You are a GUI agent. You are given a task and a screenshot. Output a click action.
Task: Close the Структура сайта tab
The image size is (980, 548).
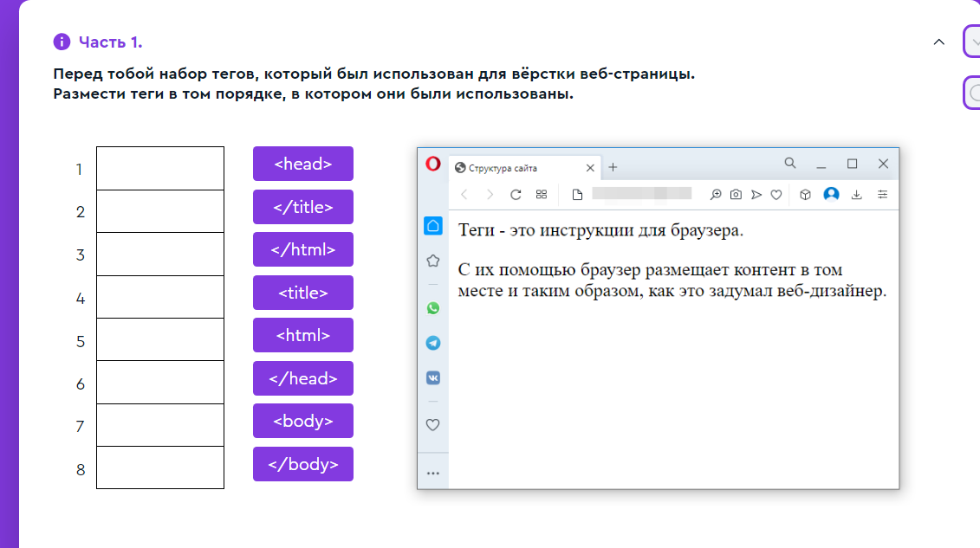point(590,168)
